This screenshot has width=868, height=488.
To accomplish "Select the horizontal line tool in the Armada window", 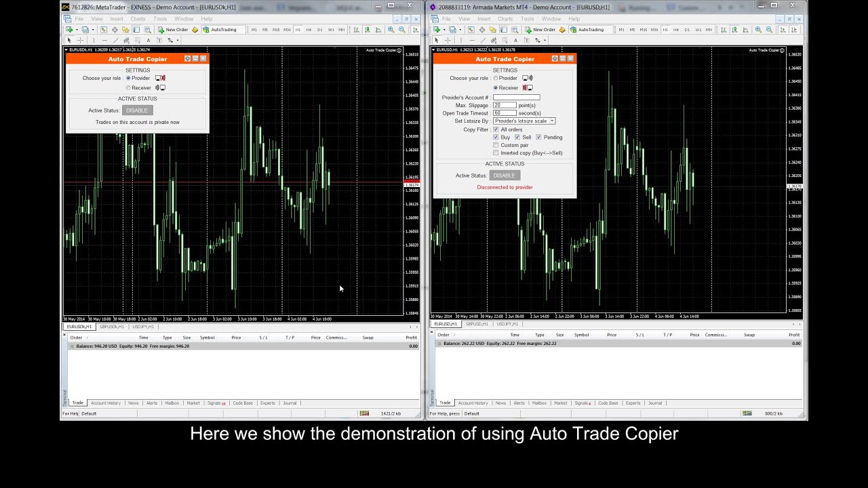I will click(x=472, y=40).
